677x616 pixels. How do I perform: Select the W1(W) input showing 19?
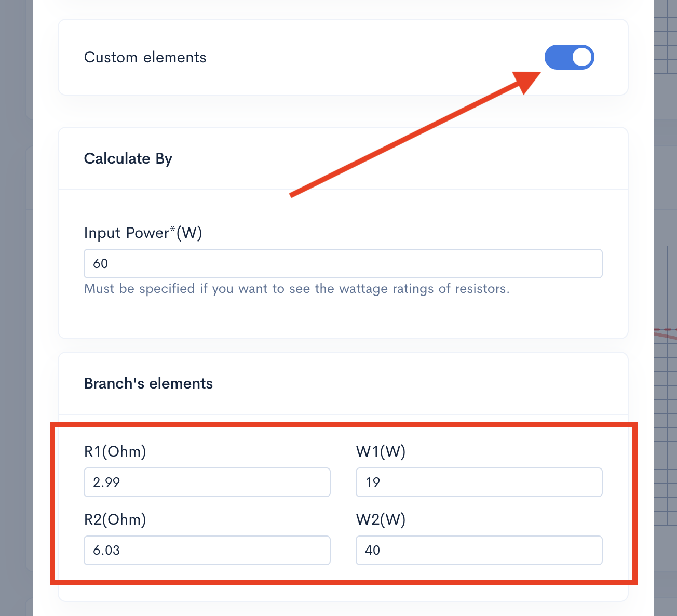(x=479, y=482)
